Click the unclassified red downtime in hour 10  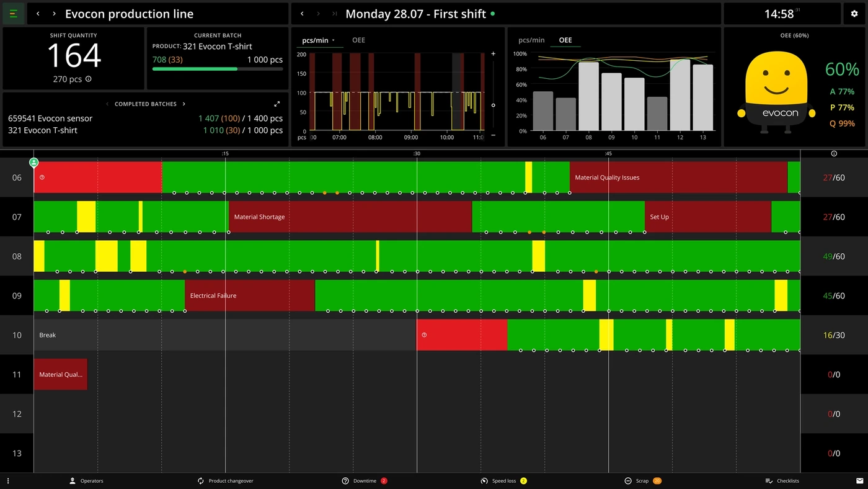pos(462,335)
